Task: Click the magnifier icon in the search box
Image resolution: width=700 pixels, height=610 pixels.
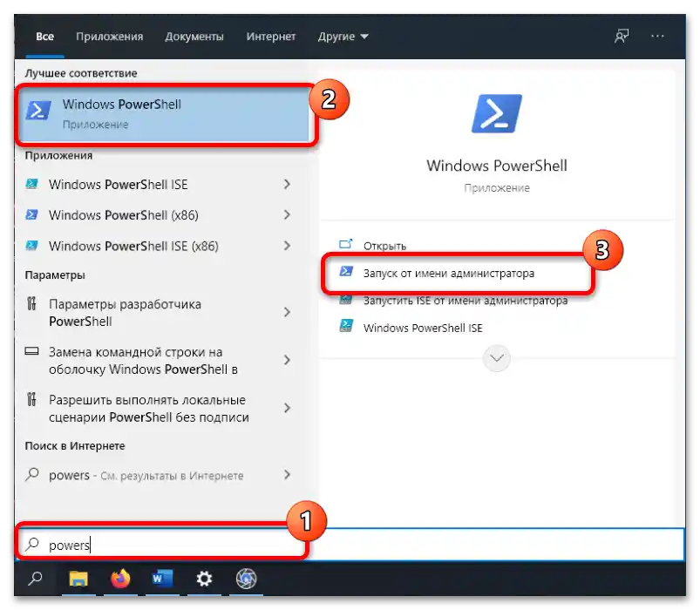Action: [32, 544]
